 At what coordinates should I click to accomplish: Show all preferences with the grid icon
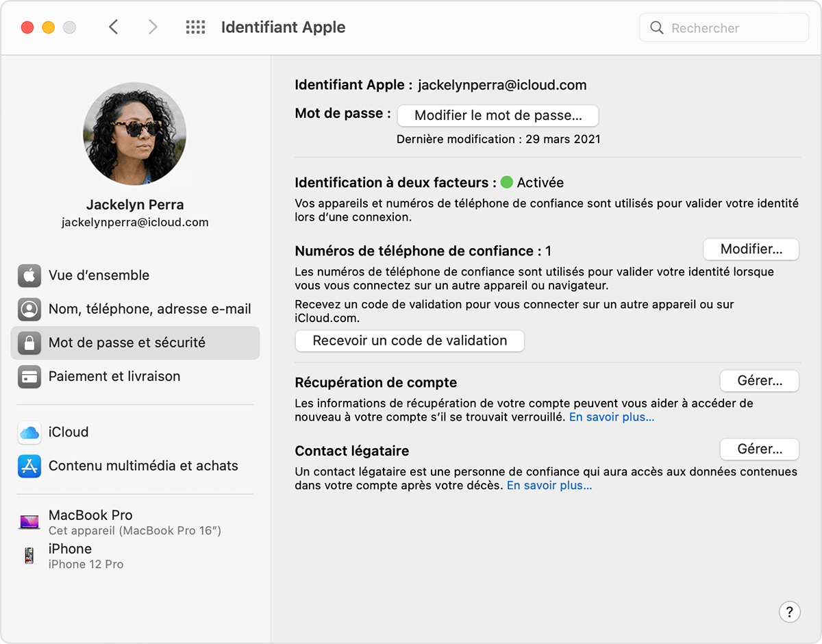195,27
